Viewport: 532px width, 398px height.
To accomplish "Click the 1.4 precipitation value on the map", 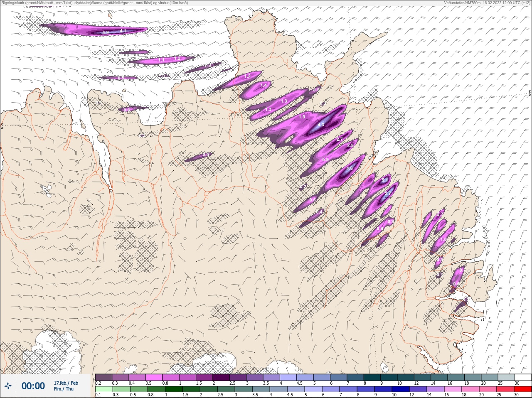I will click(x=264, y=85).
